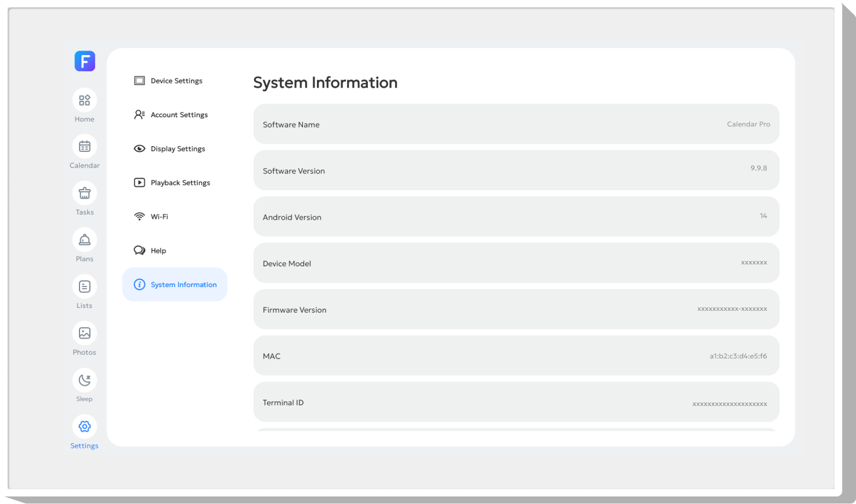The image size is (856, 504).
Task: Click the Sleep label in sidebar
Action: [85, 399]
